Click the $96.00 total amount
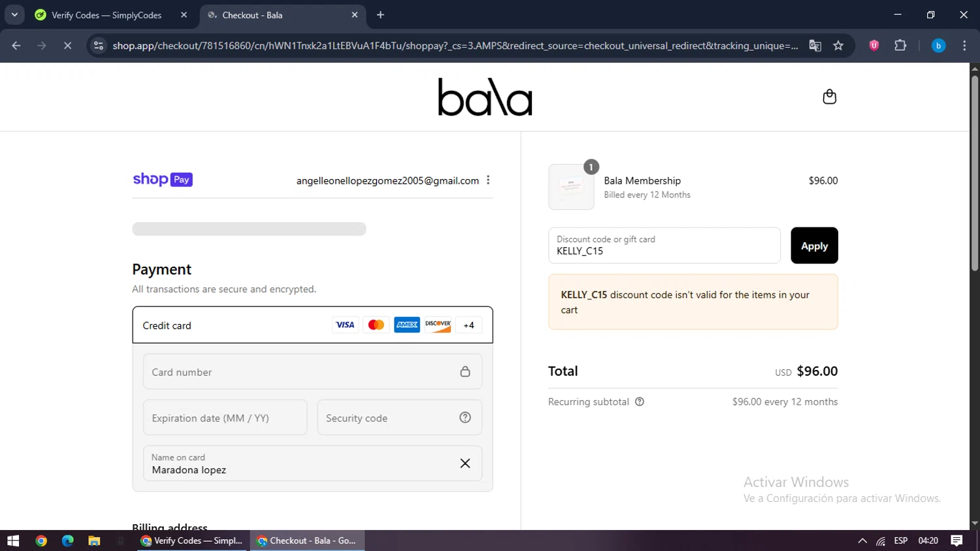The width and height of the screenshot is (980, 551). [x=817, y=371]
